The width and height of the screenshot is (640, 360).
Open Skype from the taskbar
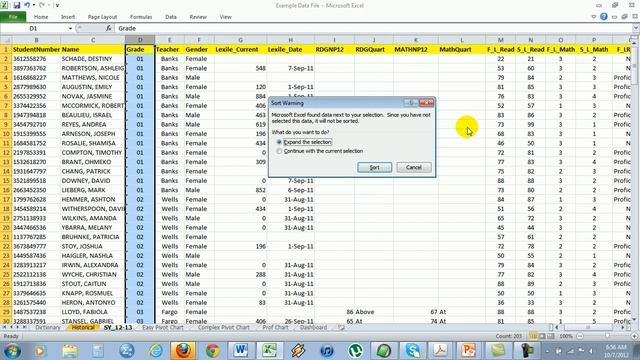point(412,351)
